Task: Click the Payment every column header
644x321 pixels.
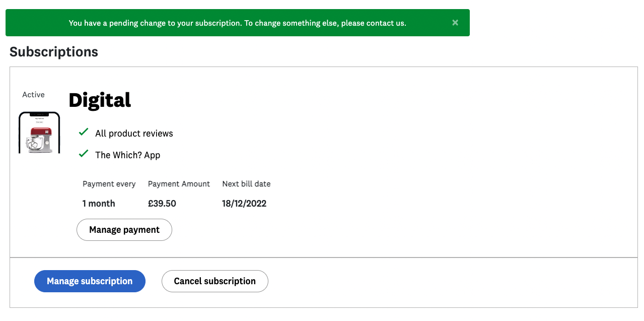Action: click(109, 183)
